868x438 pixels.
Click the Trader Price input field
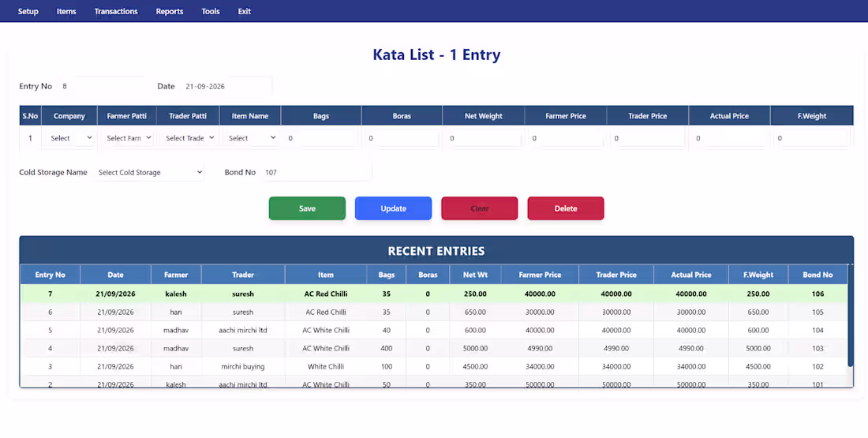click(x=647, y=138)
